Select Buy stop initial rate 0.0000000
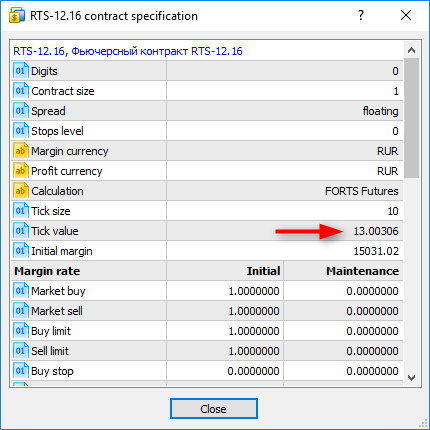 point(253,371)
